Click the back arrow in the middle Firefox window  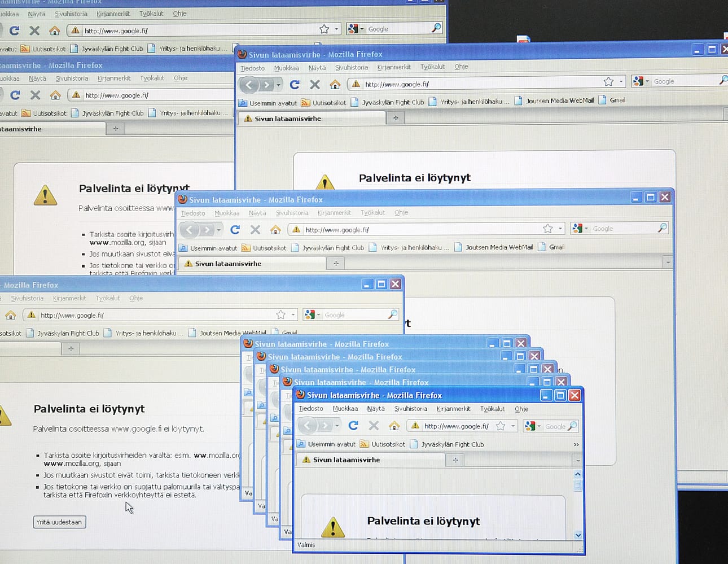pos(190,229)
